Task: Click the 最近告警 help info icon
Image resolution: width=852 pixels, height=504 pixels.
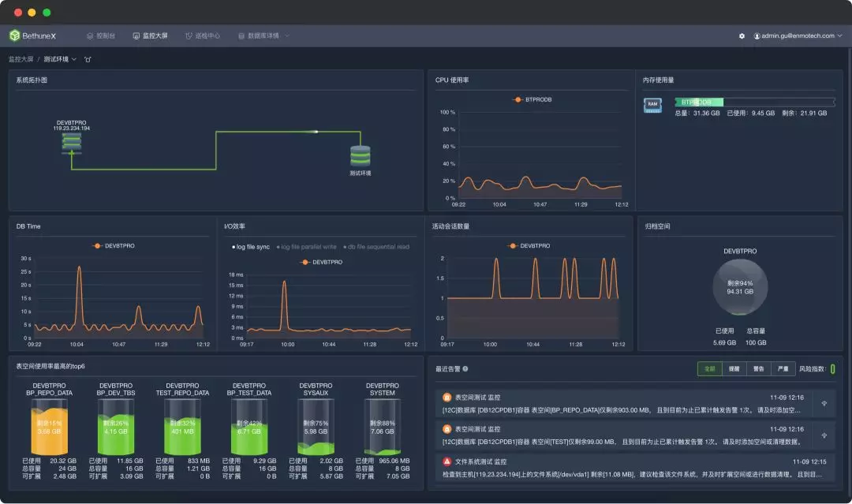Action: (465, 368)
